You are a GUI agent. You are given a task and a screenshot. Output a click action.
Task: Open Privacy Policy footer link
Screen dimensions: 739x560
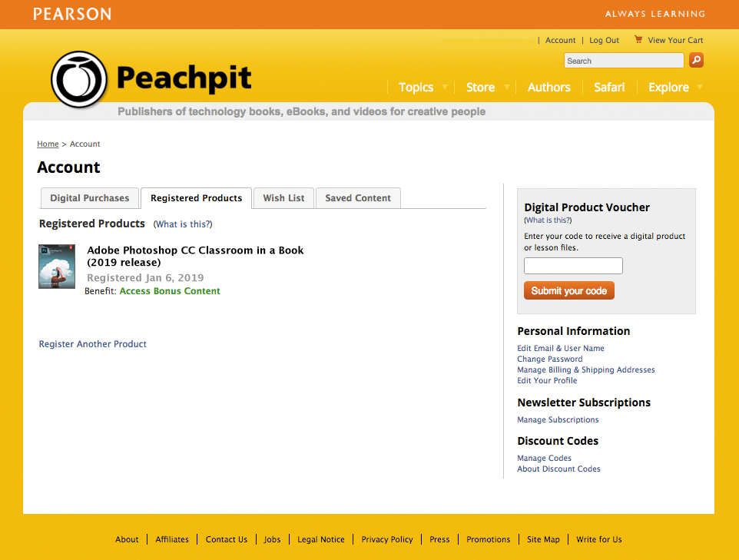click(387, 540)
